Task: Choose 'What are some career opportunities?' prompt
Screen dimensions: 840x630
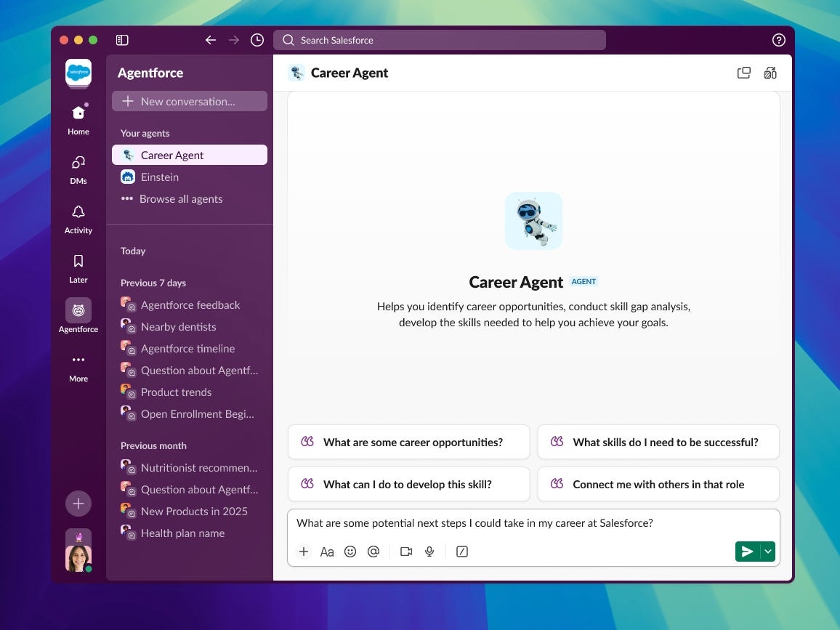Action: (409, 442)
